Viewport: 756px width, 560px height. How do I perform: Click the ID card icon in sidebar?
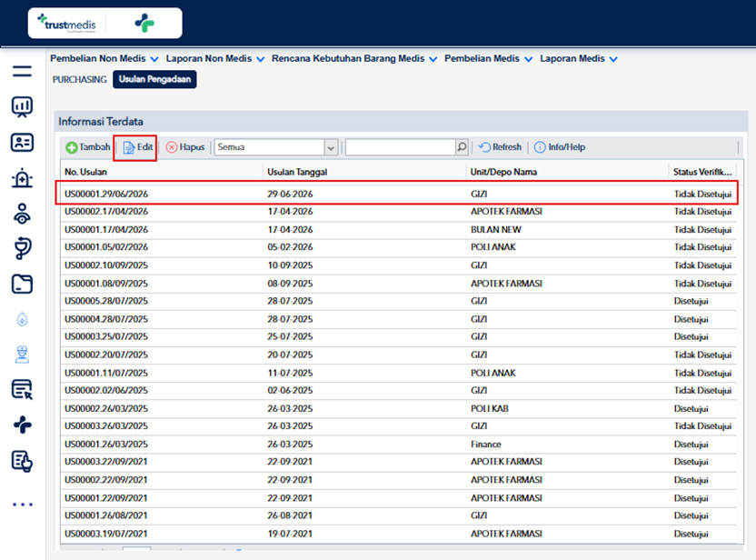pos(22,143)
